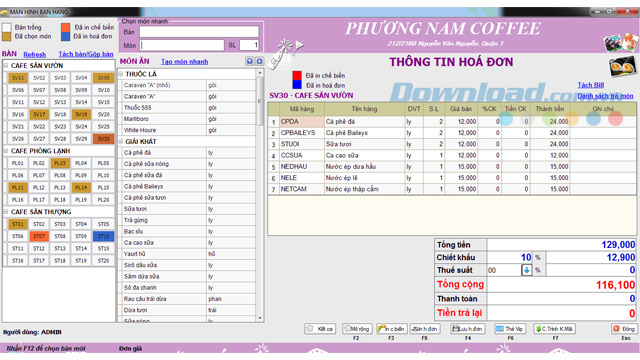Click the SL quantity field
The width and height of the screenshot is (640, 360).
249,45
